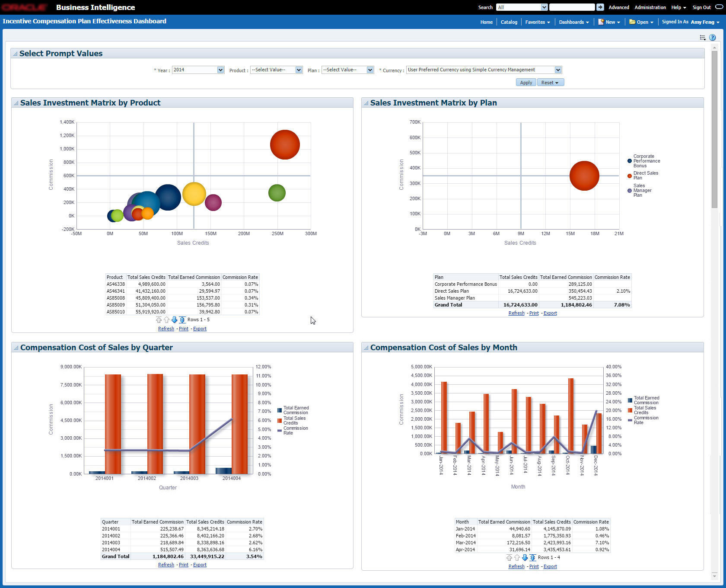Open the Favorites menu
Viewport: 726px width, 588px height.
click(x=538, y=22)
